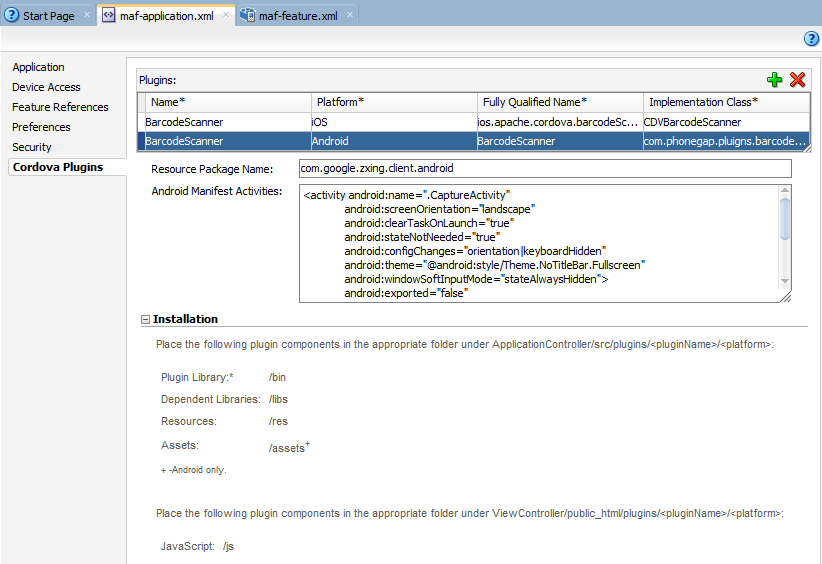Click the com.phonegap.pluigns.barcode... cell
The height and width of the screenshot is (564, 822).
tap(726, 141)
